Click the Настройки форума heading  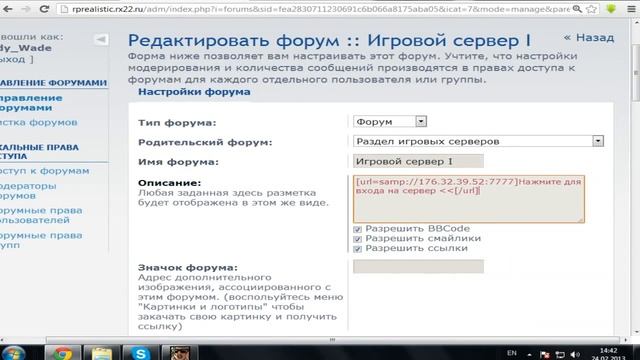(194, 92)
